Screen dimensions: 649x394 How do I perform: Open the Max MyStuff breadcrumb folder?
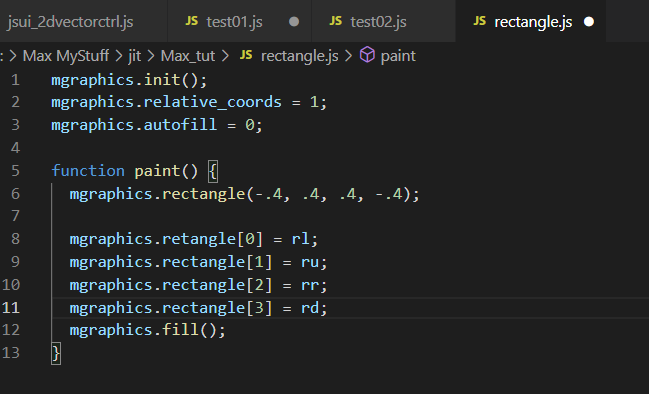point(66,56)
